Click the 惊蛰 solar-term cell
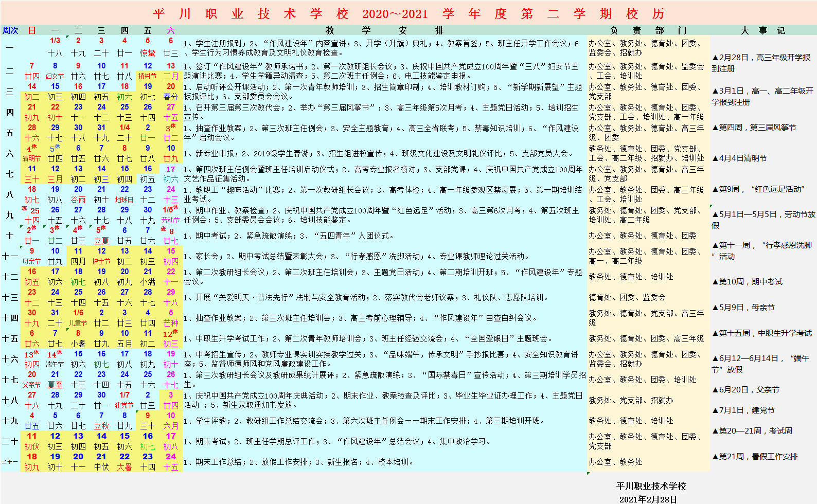The image size is (817, 504). coord(148,53)
